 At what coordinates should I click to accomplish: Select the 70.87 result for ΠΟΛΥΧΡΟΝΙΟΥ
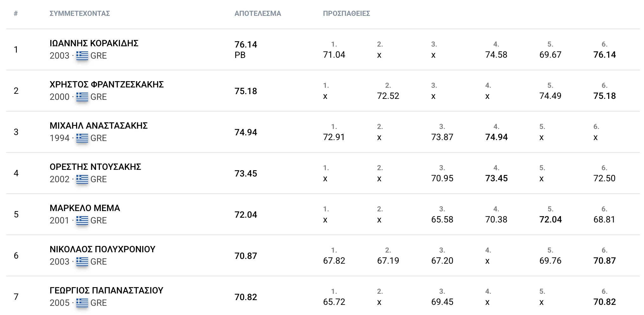click(x=246, y=256)
